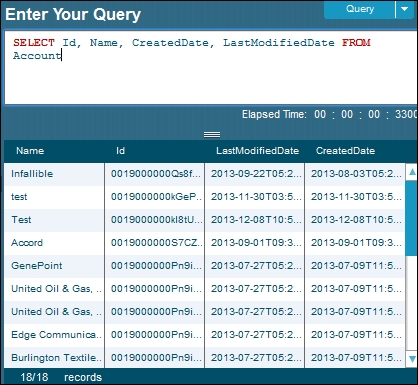
Task: Select the GenePoint account row
Action: (205, 266)
